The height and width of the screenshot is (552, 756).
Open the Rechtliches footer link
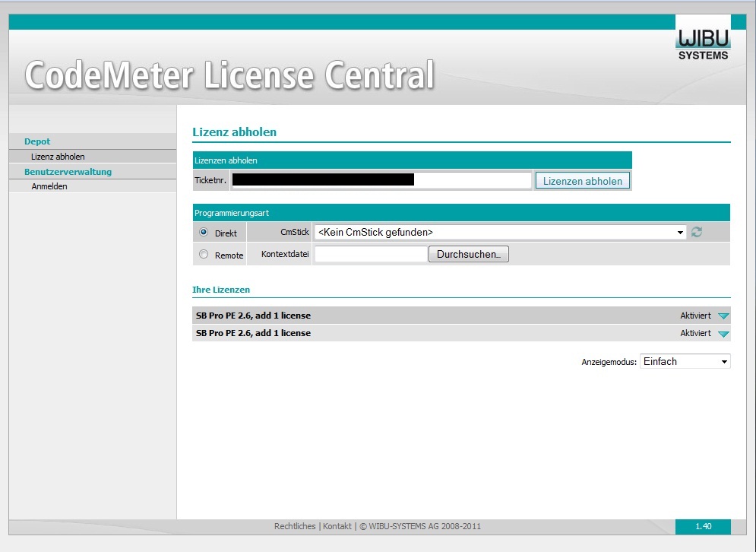(295, 526)
